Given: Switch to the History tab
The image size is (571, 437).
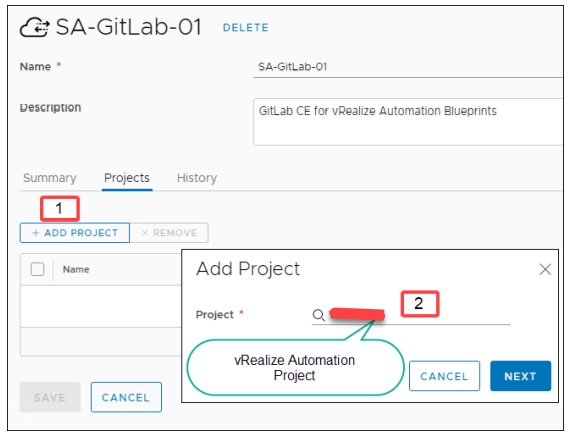Looking at the screenshot, I should point(197,178).
